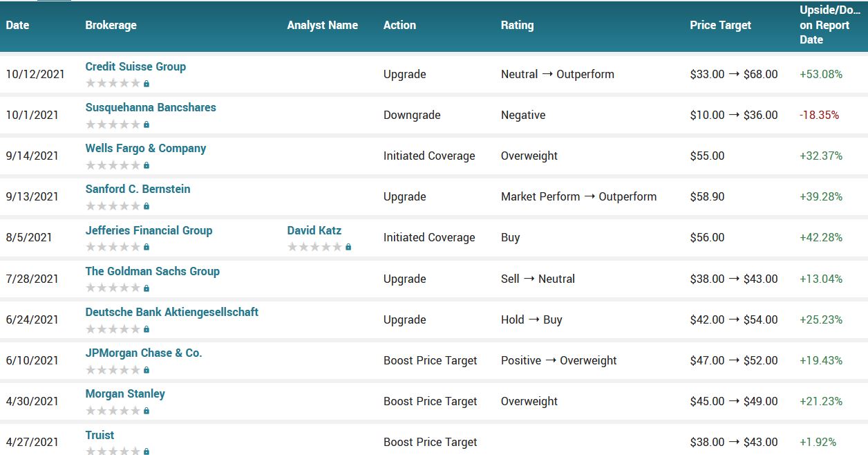The height and width of the screenshot is (455, 868).
Task: Click the $33.00 → $68.00 price target
Action: coord(734,74)
